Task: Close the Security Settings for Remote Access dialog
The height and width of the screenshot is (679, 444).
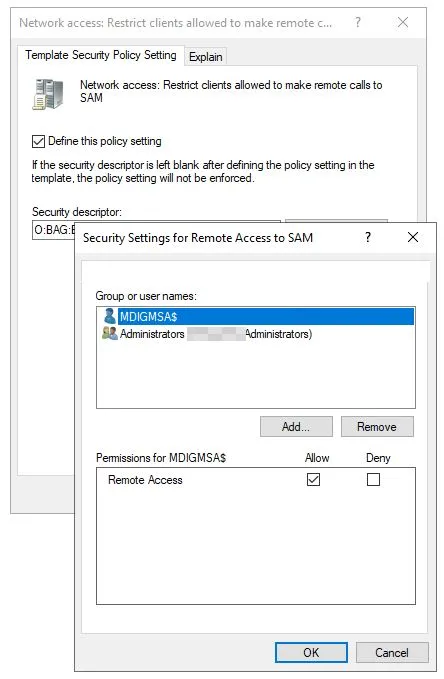Action: [x=413, y=237]
